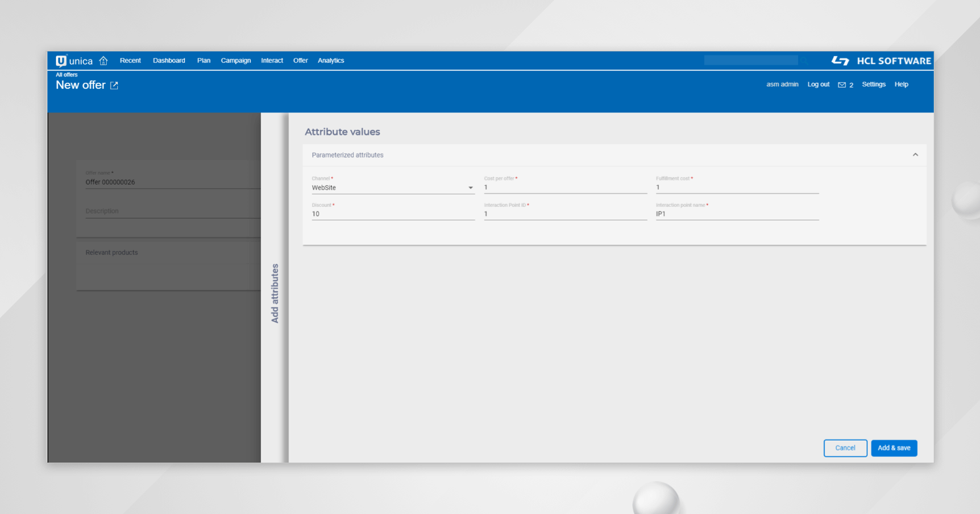Open Settings from the top bar
This screenshot has height=514, width=980.
tap(873, 84)
